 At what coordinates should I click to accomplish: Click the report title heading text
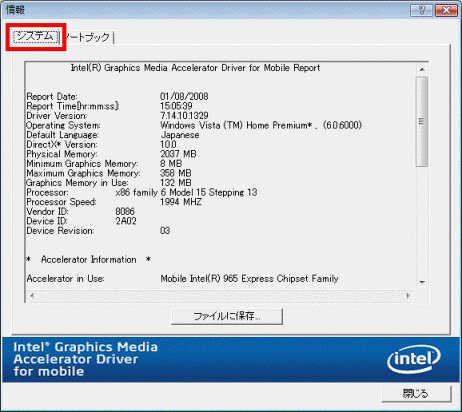pos(195,68)
